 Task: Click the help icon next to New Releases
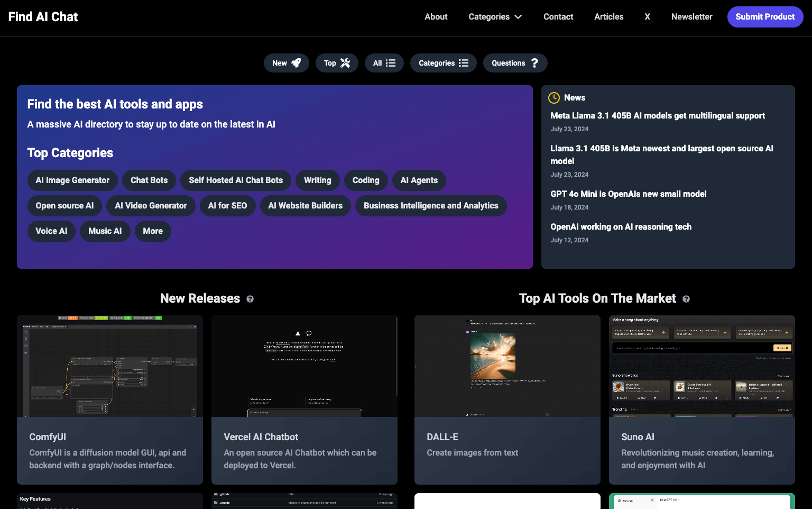[250, 299]
